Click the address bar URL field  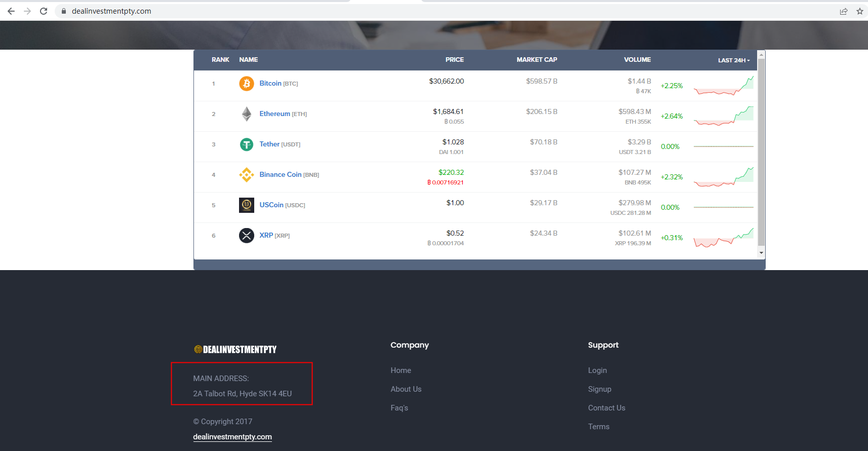[x=446, y=11]
